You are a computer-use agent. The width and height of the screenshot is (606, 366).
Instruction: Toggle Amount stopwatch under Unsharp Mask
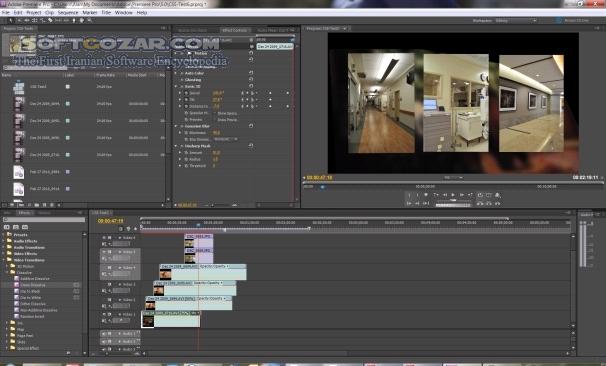186,153
